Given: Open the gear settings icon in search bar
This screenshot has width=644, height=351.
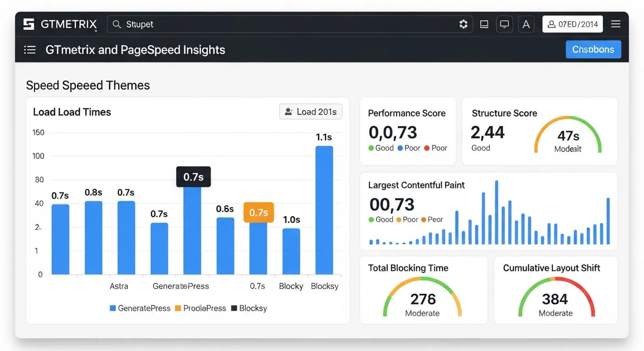Looking at the screenshot, I should 463,24.
